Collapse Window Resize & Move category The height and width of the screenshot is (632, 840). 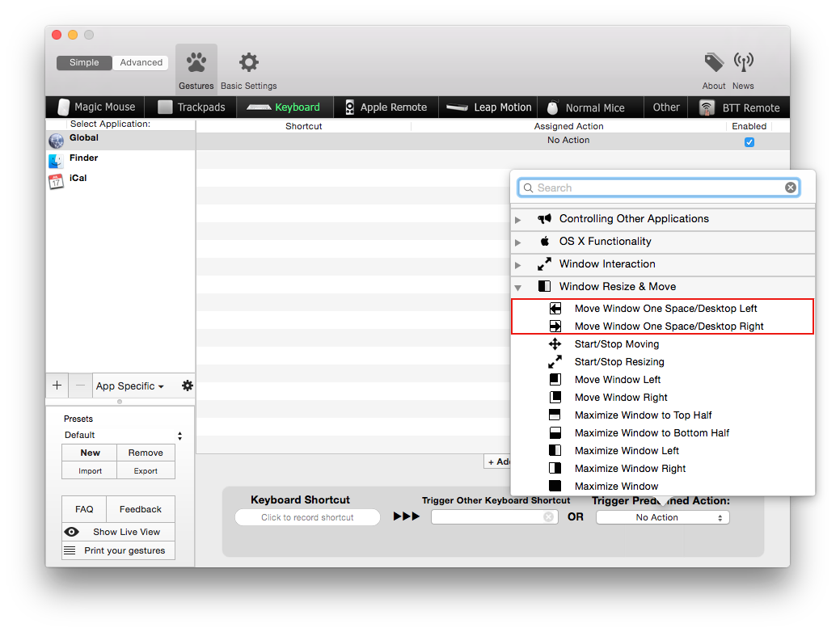[x=517, y=288]
